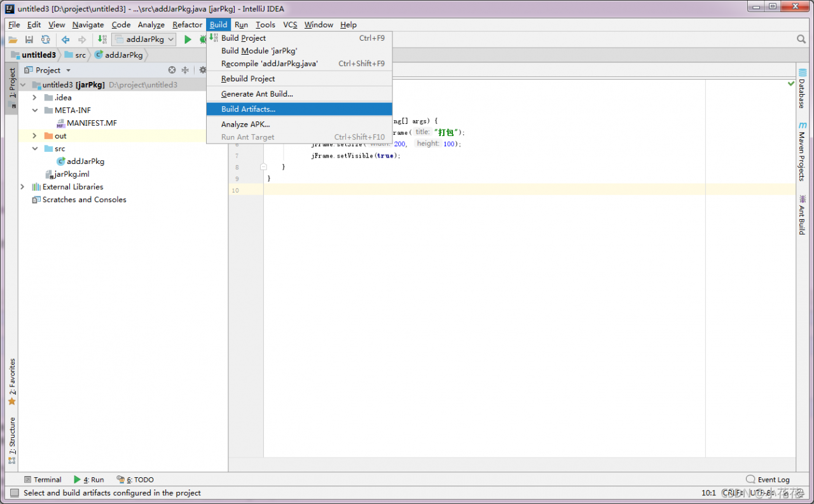Open the addJarPkg run configuration dropdown
The height and width of the screenshot is (504, 814).
[144, 39]
